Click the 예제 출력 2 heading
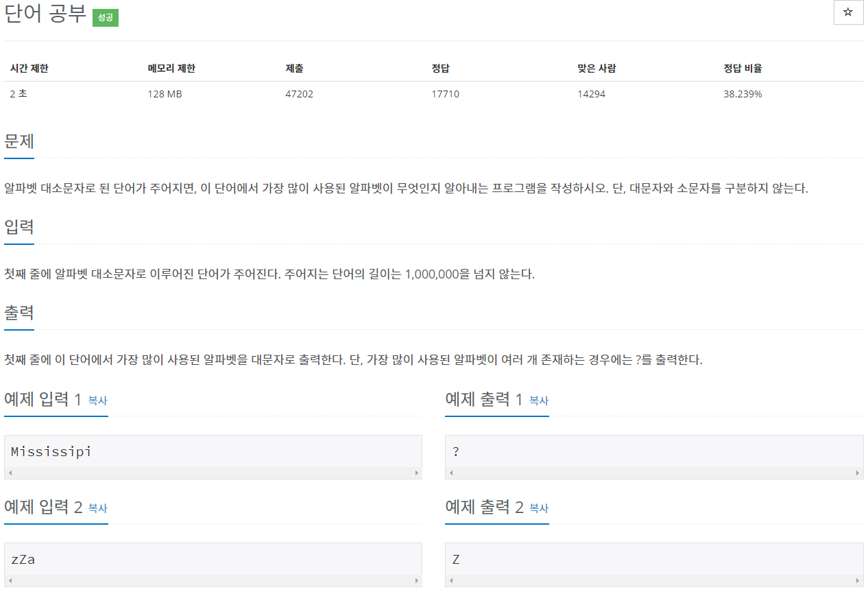The image size is (868, 594). [484, 507]
